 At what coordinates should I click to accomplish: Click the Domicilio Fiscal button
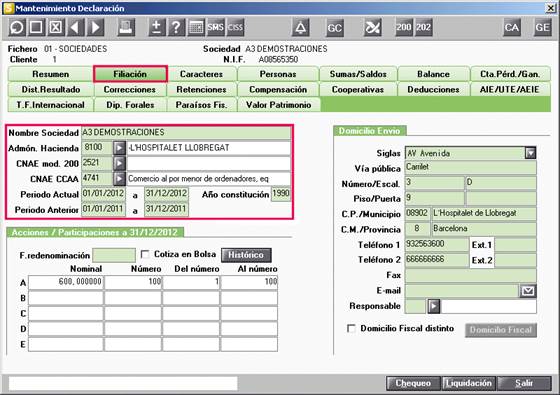(x=500, y=330)
